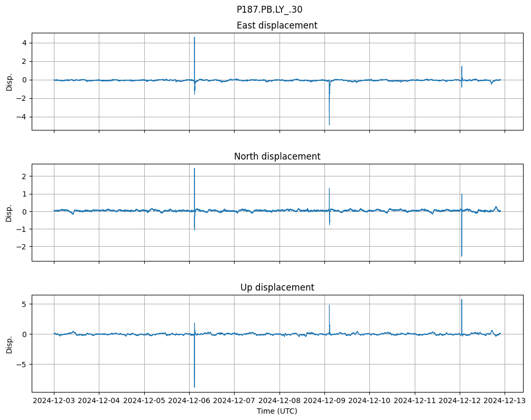Click the East plot's Disp. y-axis label

point(9,81)
